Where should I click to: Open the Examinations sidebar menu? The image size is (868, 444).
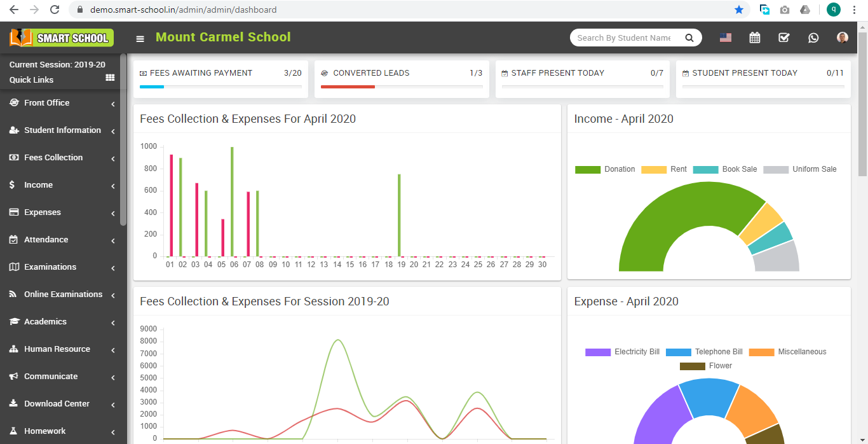click(50, 267)
